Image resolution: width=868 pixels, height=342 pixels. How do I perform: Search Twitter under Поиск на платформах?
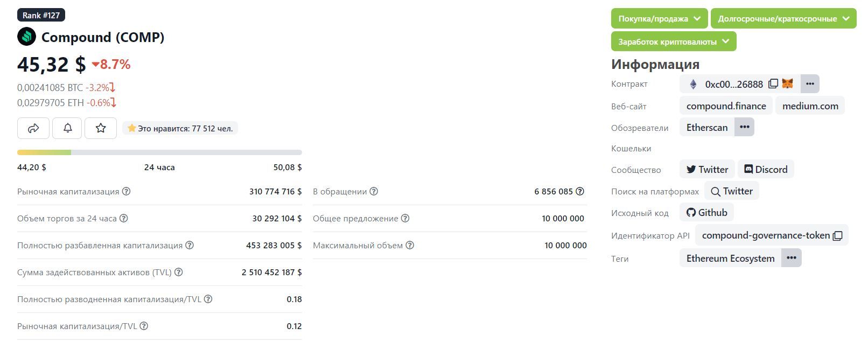(732, 191)
